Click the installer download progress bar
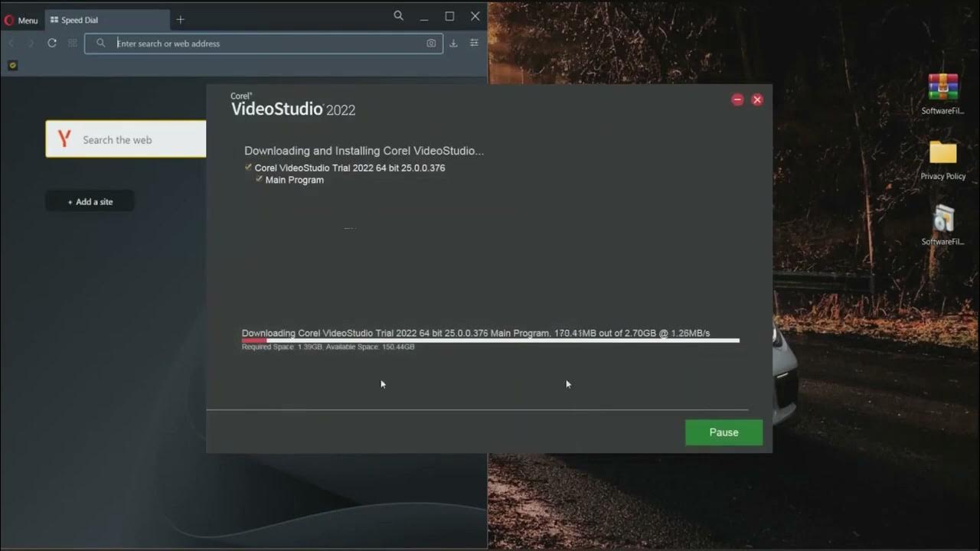980x551 pixels. [491, 341]
